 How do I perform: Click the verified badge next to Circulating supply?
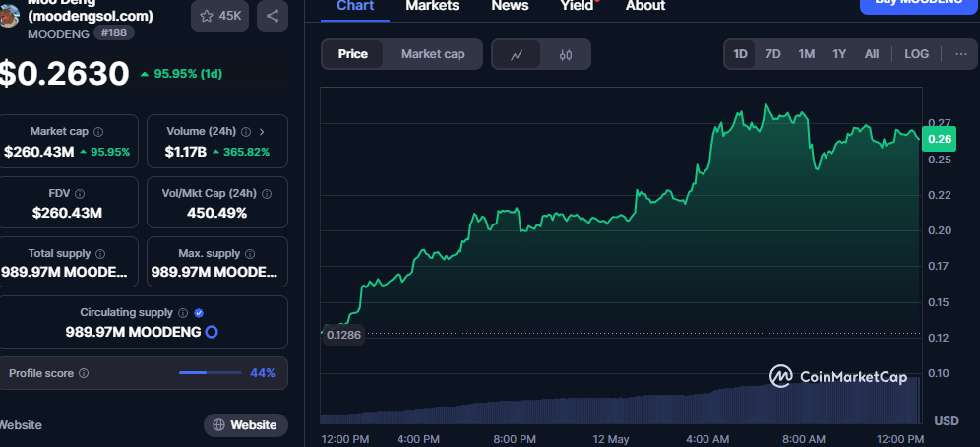(x=199, y=312)
